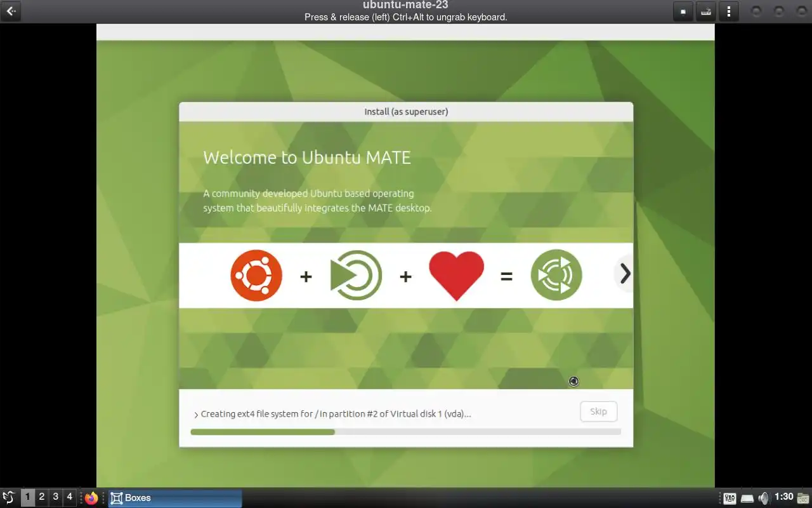
Task: Select the Boxes taskbar window button
Action: (x=175, y=498)
